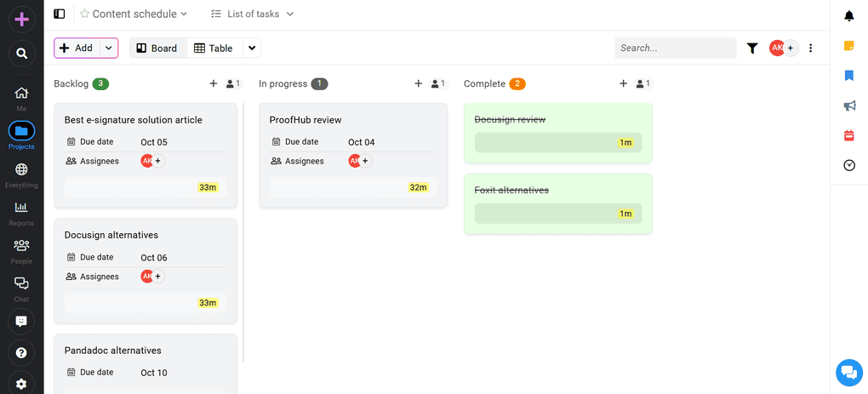Viewport: 868px width, 394px height.
Task: Expand the List of tasks dropdown
Action: [289, 14]
